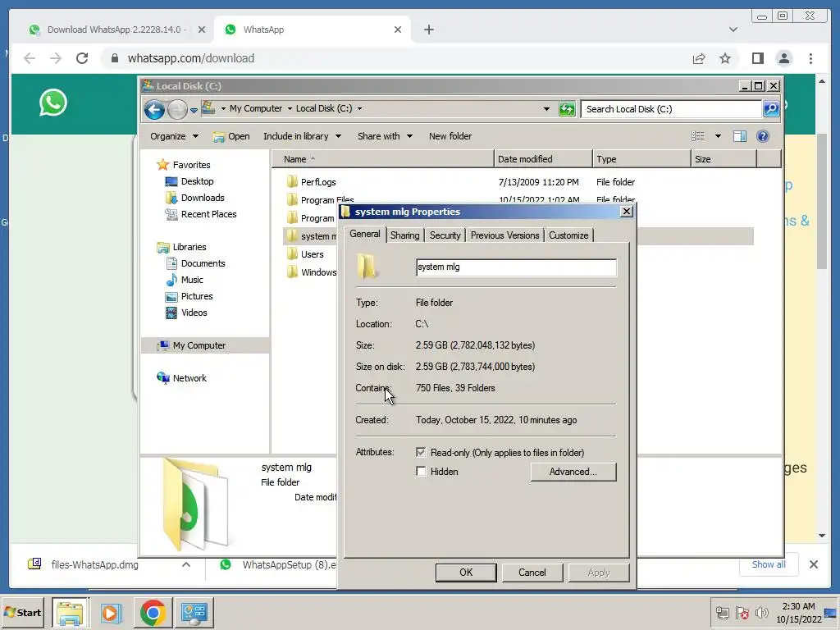Click the WhatsApp logo on the page

pos(53,103)
